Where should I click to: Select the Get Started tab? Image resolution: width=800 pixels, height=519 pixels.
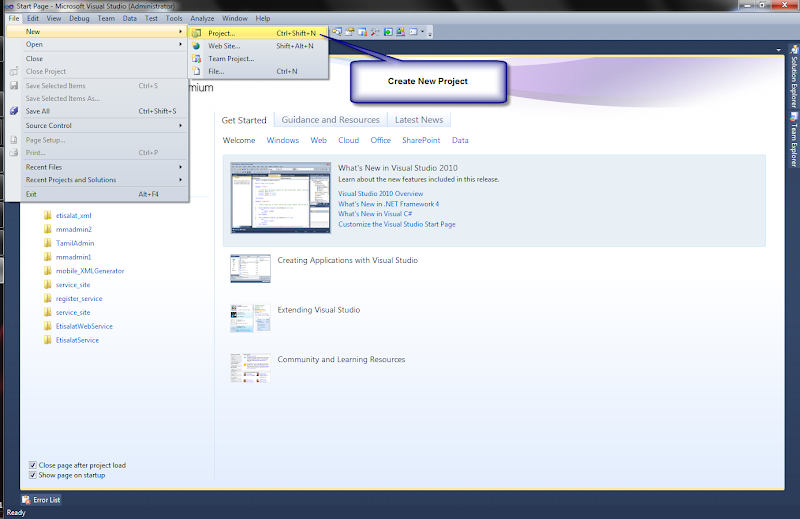tap(244, 120)
